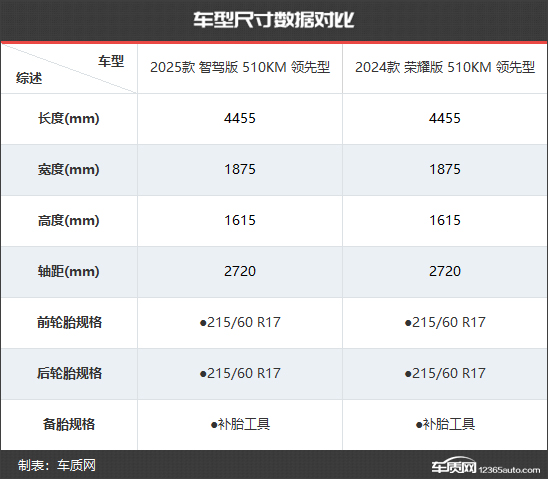Click the 前轮胎规格 row label

pos(69,322)
